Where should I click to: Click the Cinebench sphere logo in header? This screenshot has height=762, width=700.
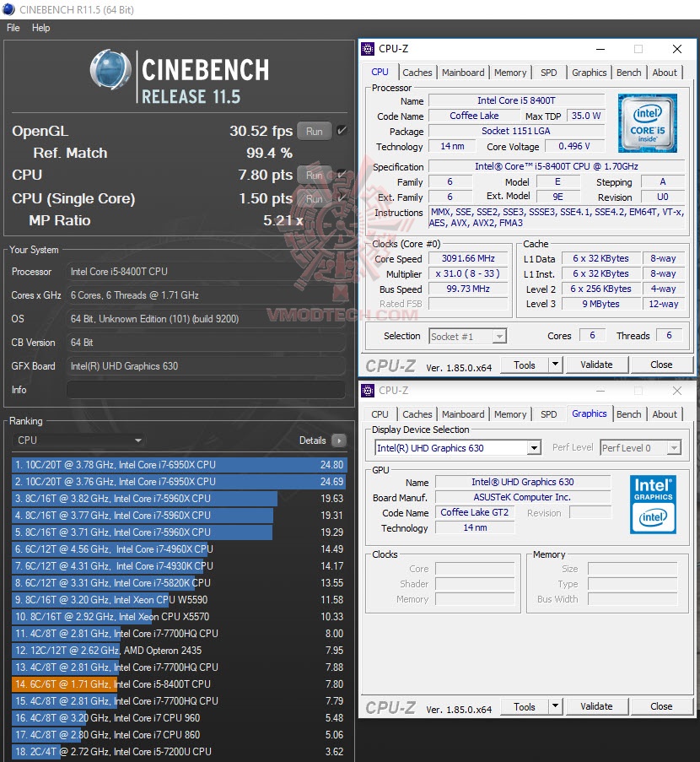[110, 70]
